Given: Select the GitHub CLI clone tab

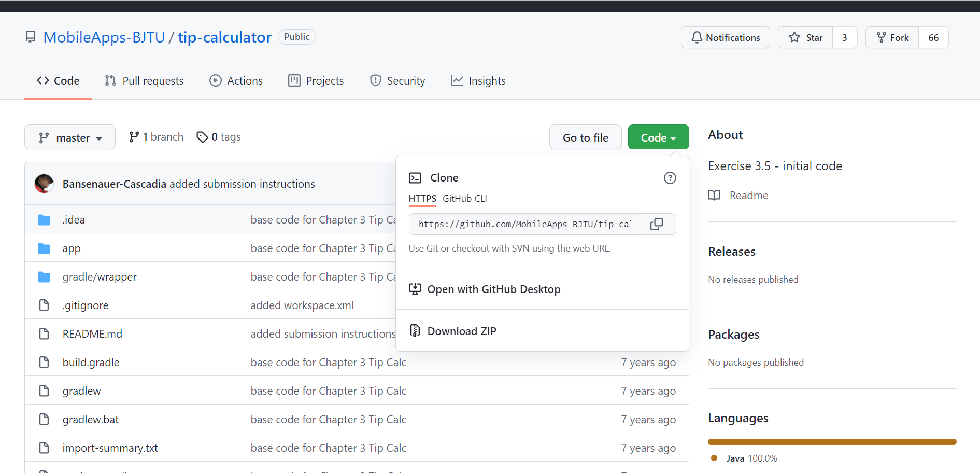Looking at the screenshot, I should [x=465, y=199].
